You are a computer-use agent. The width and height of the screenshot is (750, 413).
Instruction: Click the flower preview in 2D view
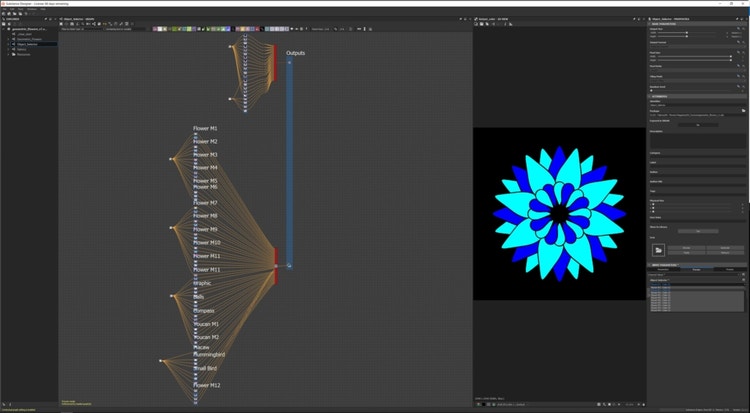pos(559,213)
